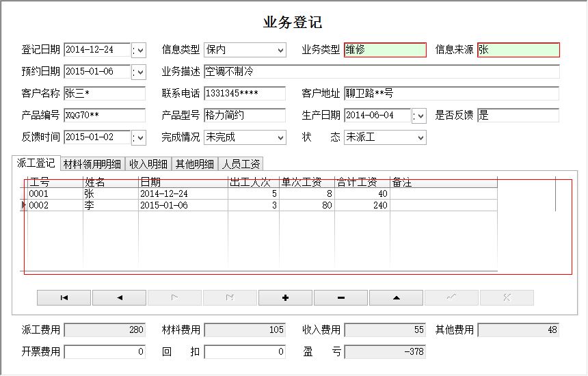The width and height of the screenshot is (588, 376).
Task: Switch to 材料领用明细 tab
Action: [x=92, y=164]
